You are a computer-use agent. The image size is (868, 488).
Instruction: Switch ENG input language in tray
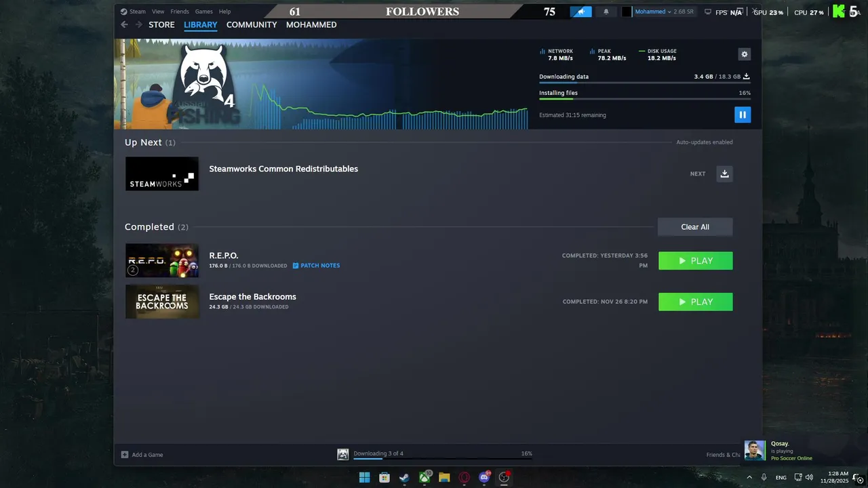(781, 478)
